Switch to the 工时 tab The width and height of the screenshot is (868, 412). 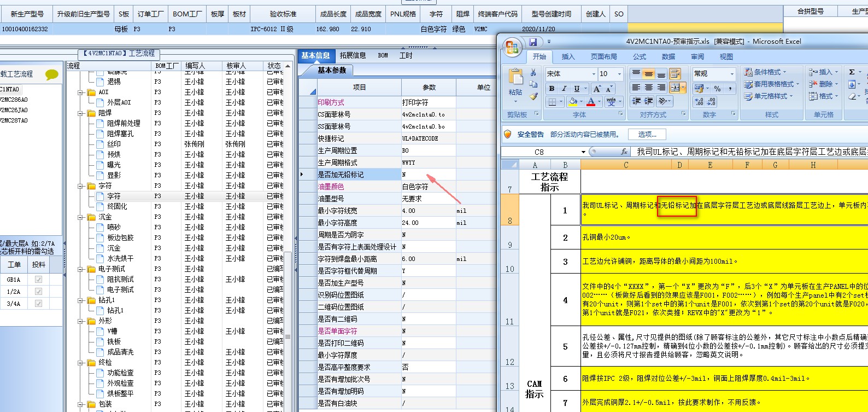coord(406,55)
